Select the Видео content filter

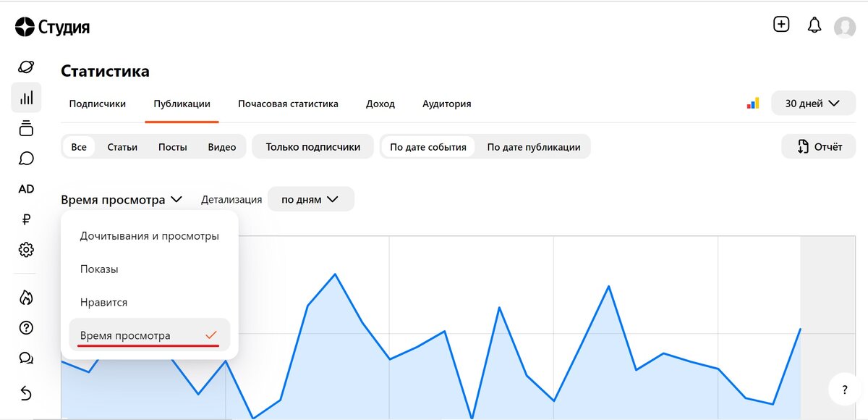[x=222, y=146]
